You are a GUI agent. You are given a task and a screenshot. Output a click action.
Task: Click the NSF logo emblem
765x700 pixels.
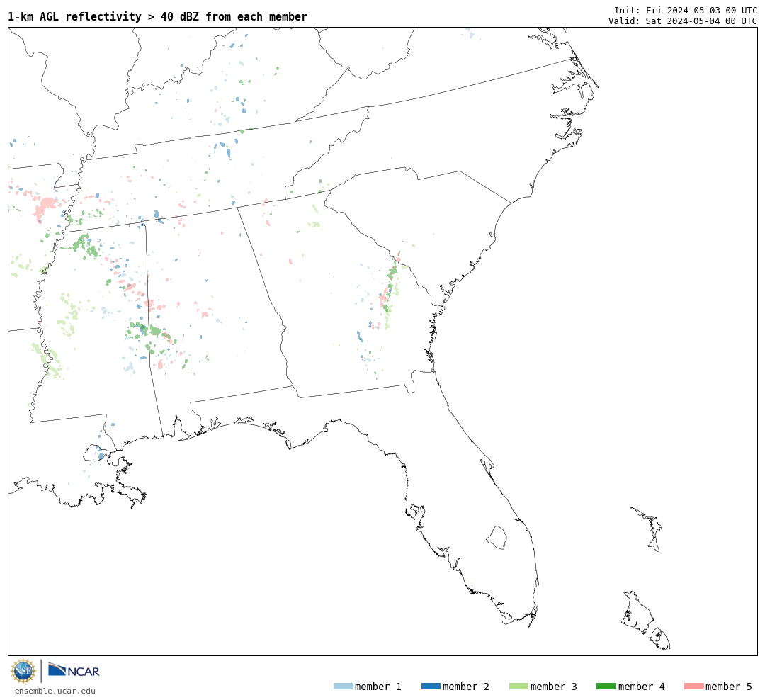23,671
